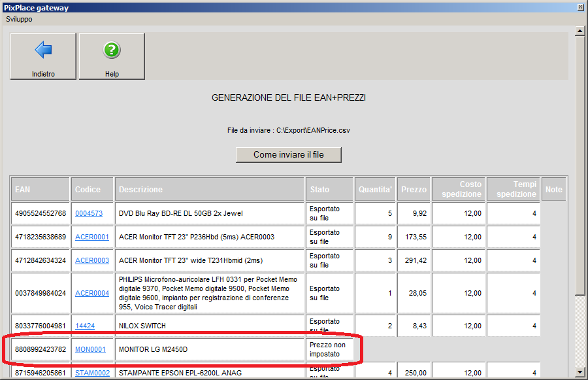Click quantity 5 in 0004573 row
This screenshot has width=588, height=380.
pos(389,213)
